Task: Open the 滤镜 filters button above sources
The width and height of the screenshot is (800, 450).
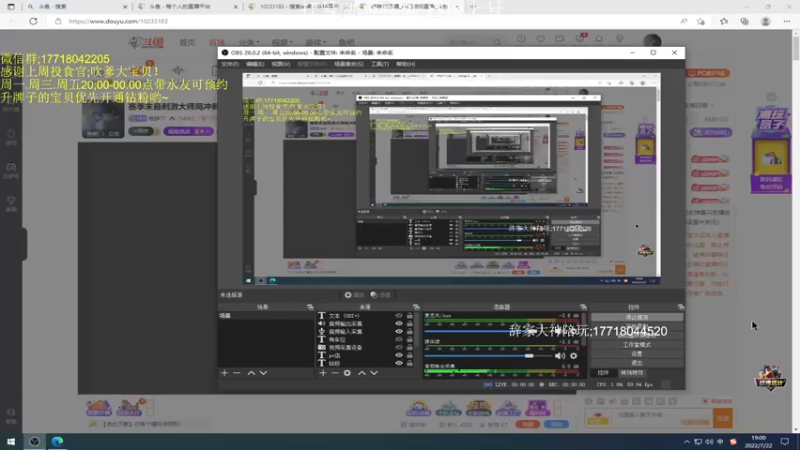Action: (381, 295)
